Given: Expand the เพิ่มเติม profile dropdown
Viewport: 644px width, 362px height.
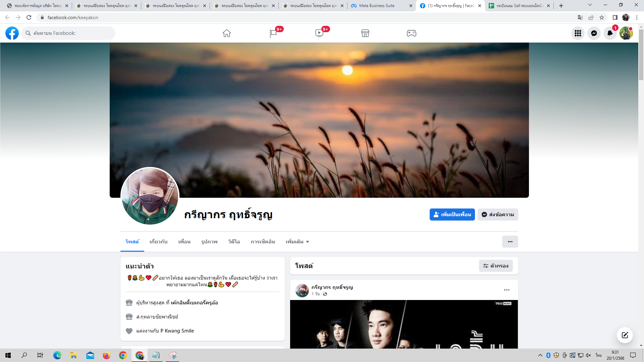Looking at the screenshot, I should tap(297, 242).
